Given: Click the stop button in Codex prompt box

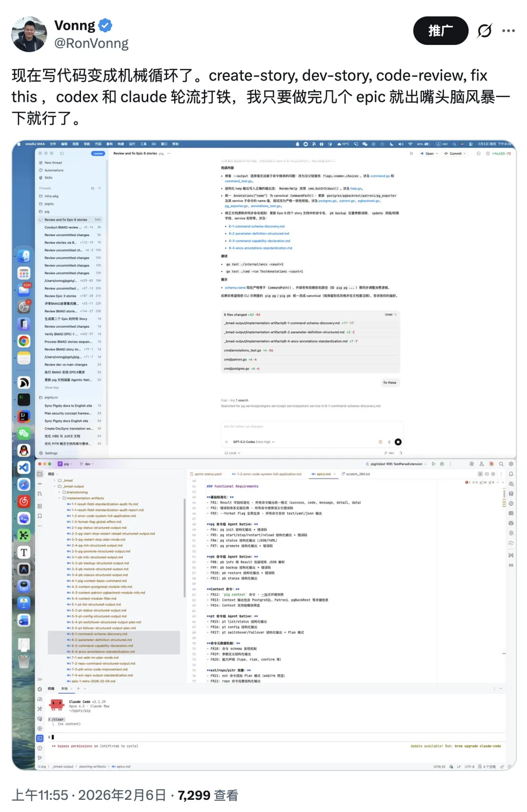Looking at the screenshot, I should (x=398, y=442).
